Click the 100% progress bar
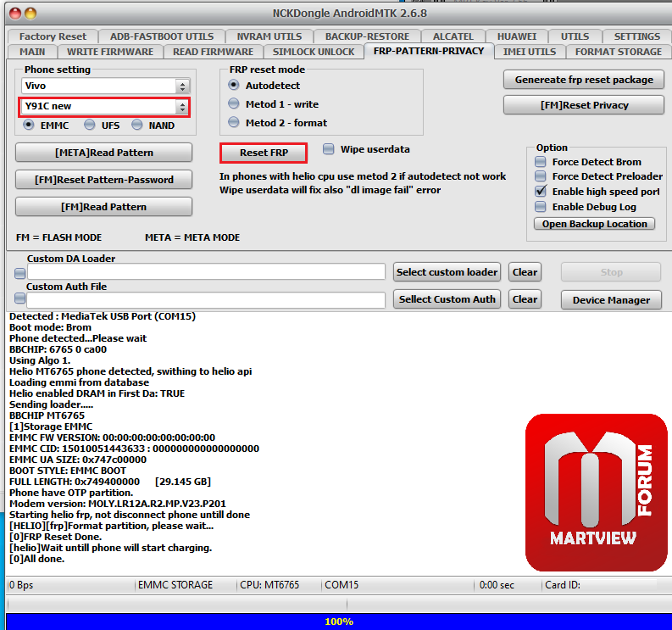Viewport: 672px width, 630px height. click(x=339, y=622)
